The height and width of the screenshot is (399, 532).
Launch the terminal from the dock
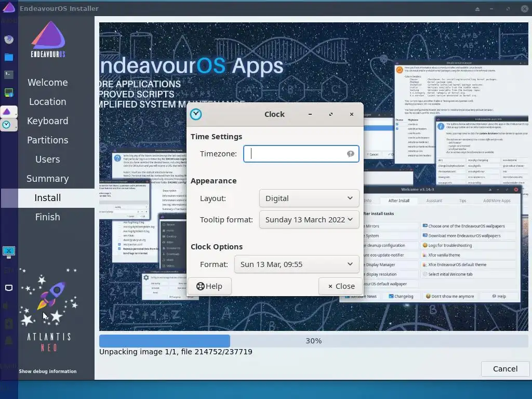coord(9,75)
